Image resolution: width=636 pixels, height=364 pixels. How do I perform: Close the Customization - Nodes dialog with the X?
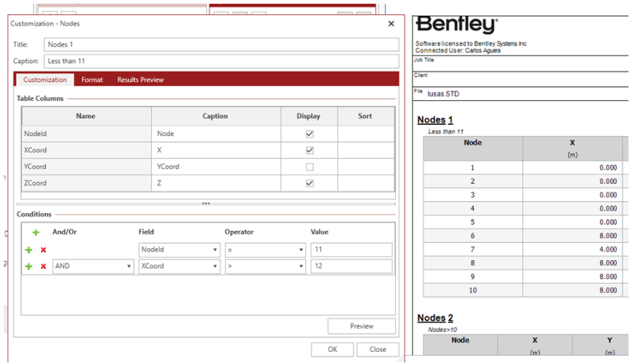click(x=391, y=24)
